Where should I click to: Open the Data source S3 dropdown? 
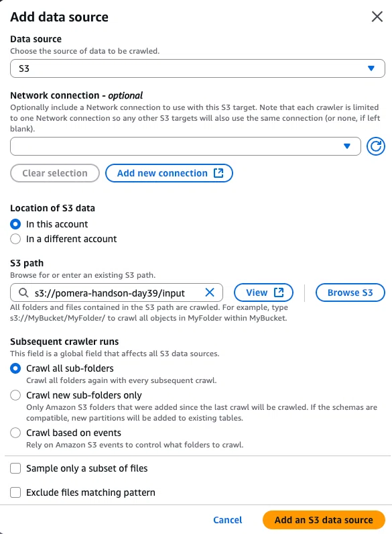click(x=198, y=68)
